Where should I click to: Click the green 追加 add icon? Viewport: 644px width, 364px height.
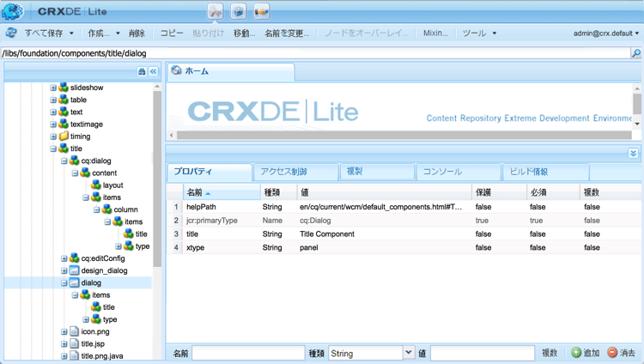pyautogui.click(x=576, y=353)
